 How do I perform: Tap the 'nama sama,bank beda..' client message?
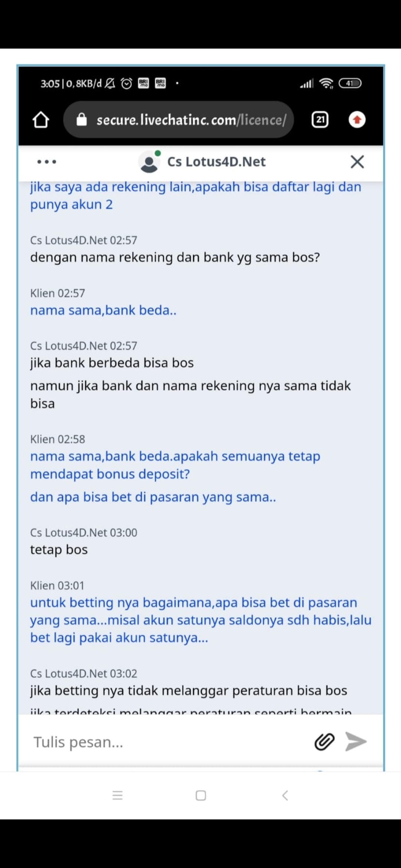tap(103, 310)
